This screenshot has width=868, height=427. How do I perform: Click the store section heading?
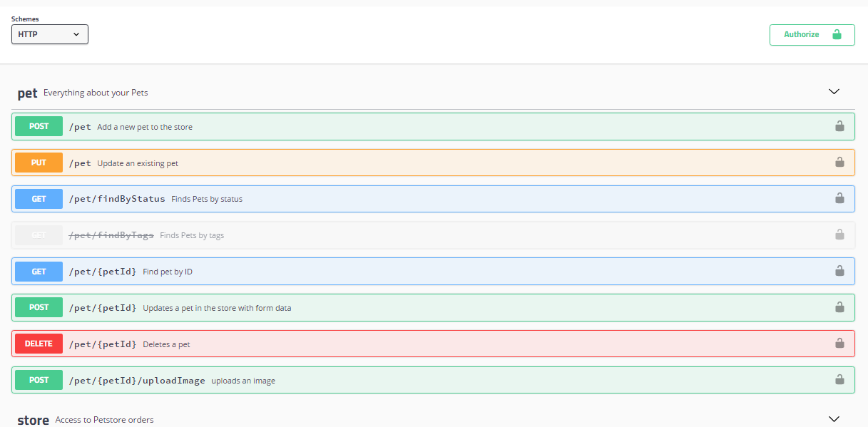(x=33, y=419)
